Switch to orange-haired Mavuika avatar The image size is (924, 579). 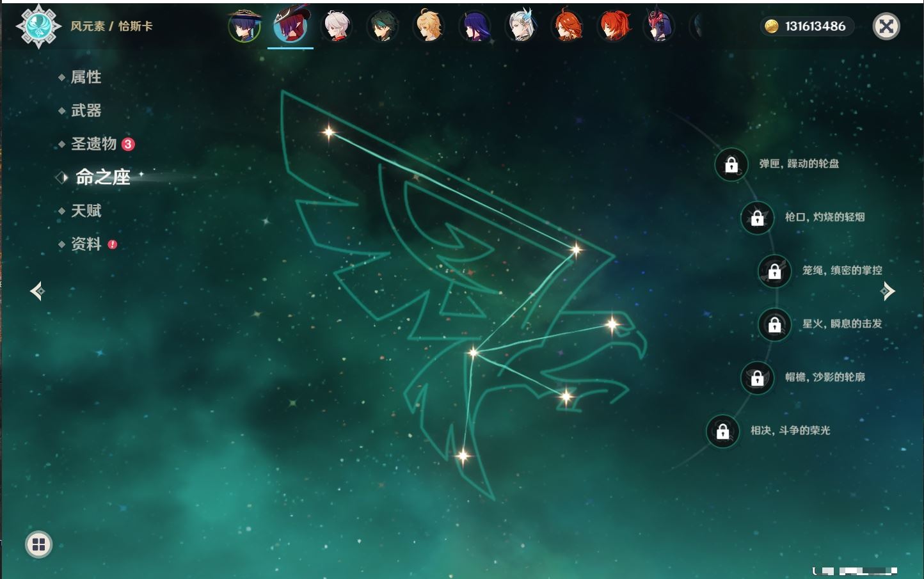click(x=567, y=26)
